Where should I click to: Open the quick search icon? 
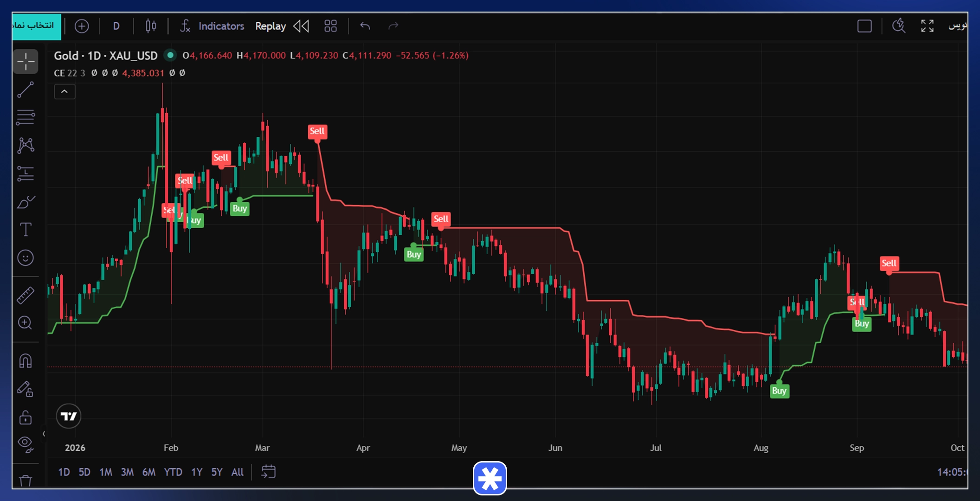pos(899,26)
